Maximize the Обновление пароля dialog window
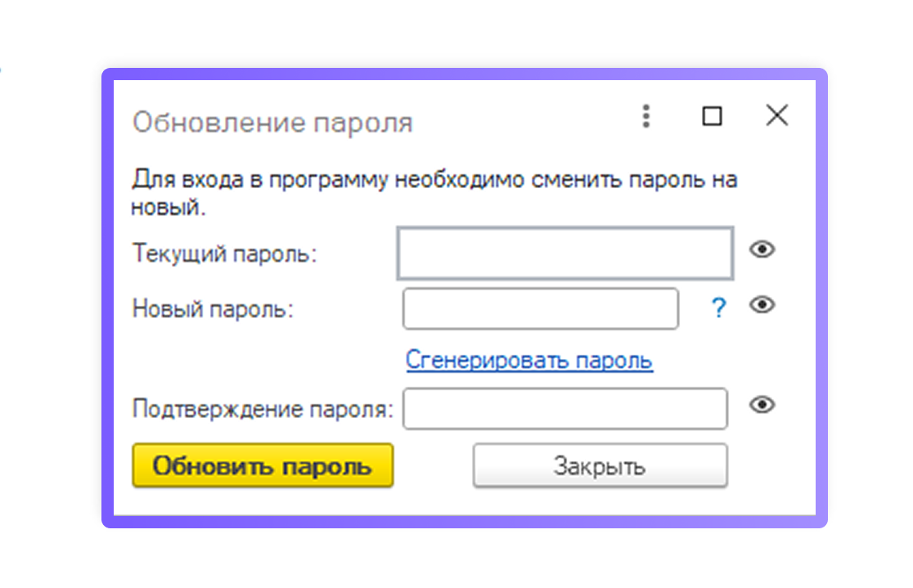The image size is (913, 588). [x=712, y=117]
